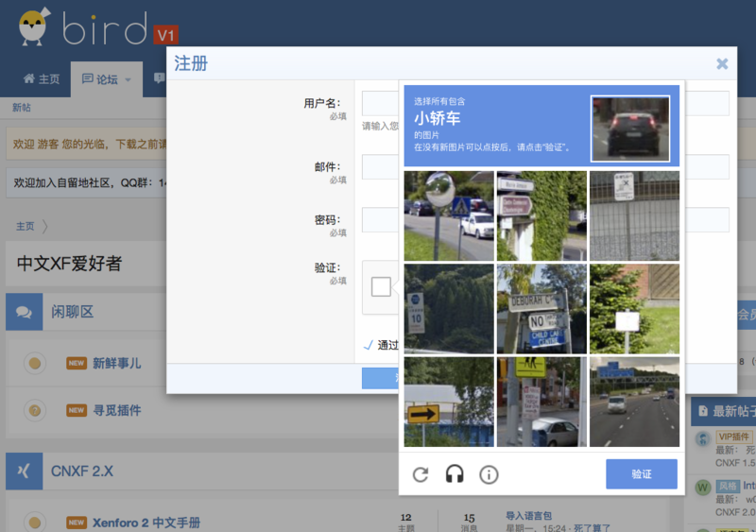Click the 风格 label tag
This screenshot has width=756, height=532.
[x=728, y=486]
